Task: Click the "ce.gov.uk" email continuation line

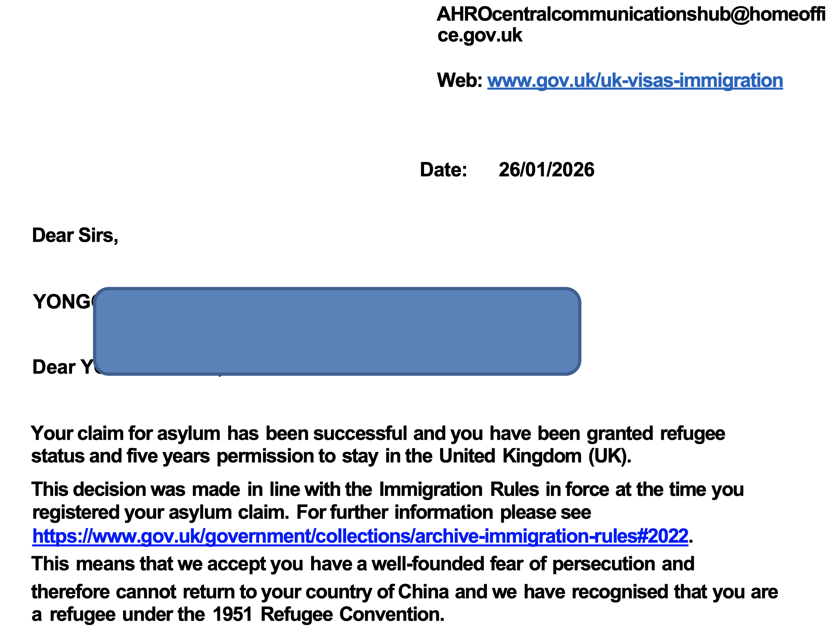Action: [x=480, y=36]
